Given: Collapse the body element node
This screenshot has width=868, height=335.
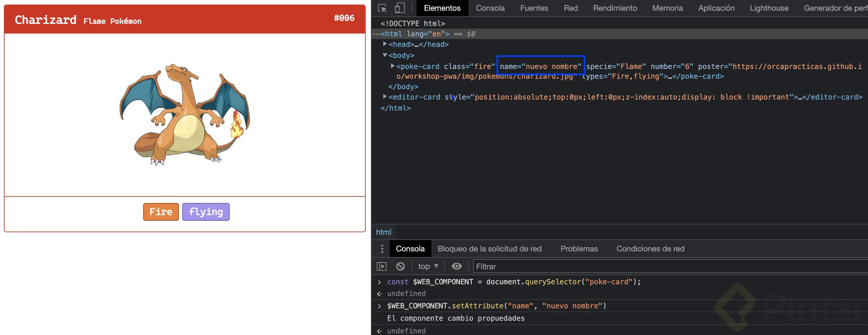Looking at the screenshot, I should pos(385,55).
